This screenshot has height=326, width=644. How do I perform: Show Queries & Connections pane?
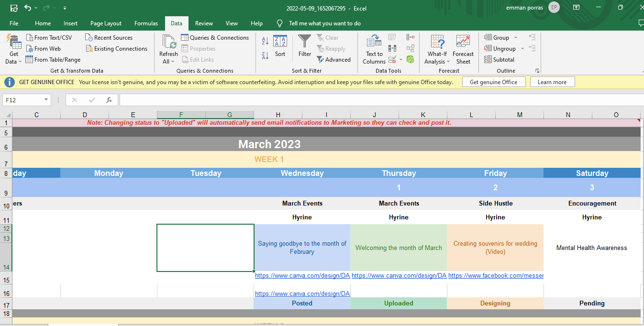(215, 37)
